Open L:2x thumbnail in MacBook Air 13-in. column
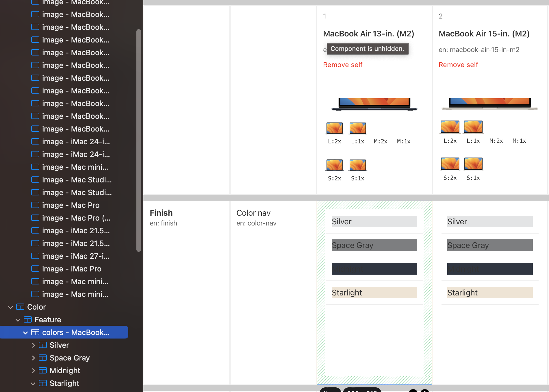Screen dimensions: 549x392 [x=335, y=128]
